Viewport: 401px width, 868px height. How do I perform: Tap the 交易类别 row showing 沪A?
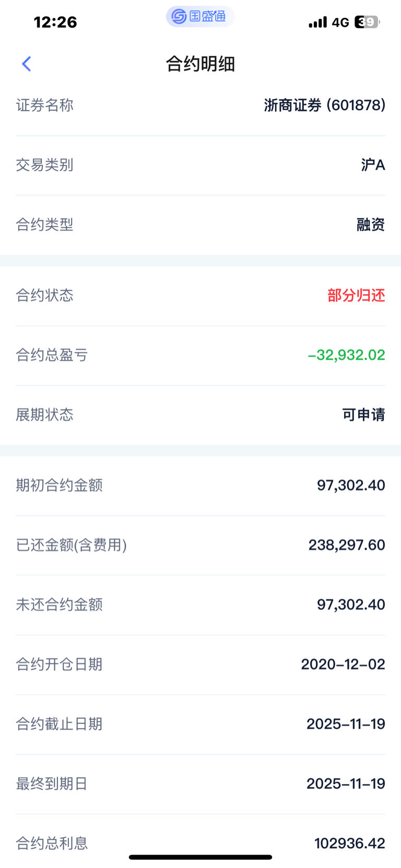point(200,165)
